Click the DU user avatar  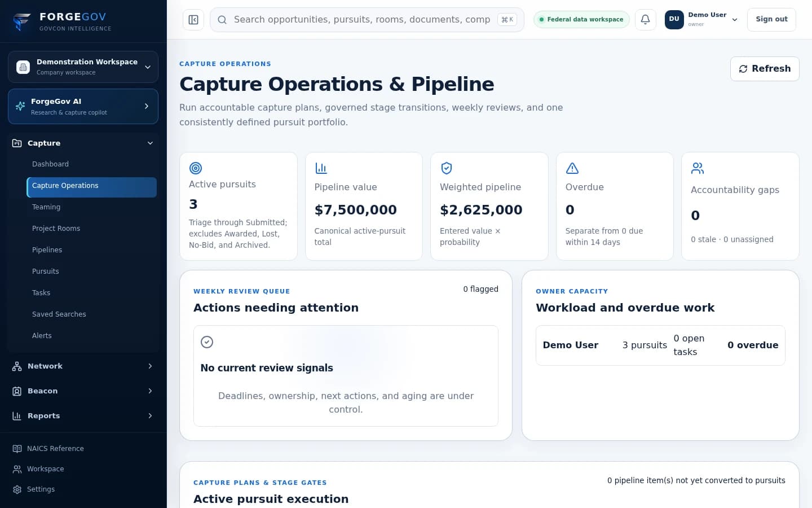coord(674,19)
